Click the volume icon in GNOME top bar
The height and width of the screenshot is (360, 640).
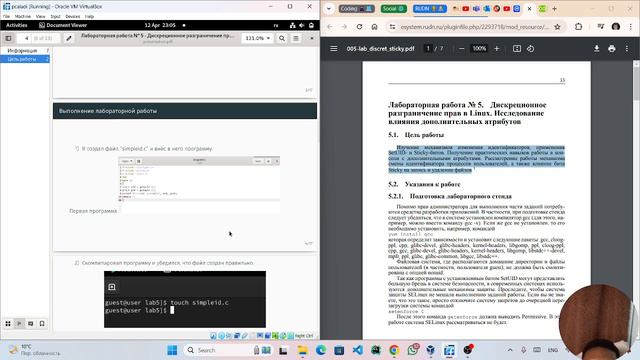pyautogui.click(x=302, y=25)
